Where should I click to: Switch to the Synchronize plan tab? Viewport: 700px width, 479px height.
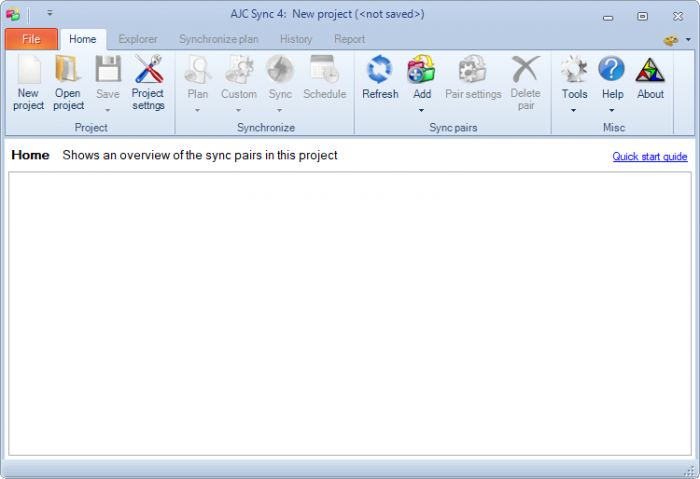coord(219,39)
